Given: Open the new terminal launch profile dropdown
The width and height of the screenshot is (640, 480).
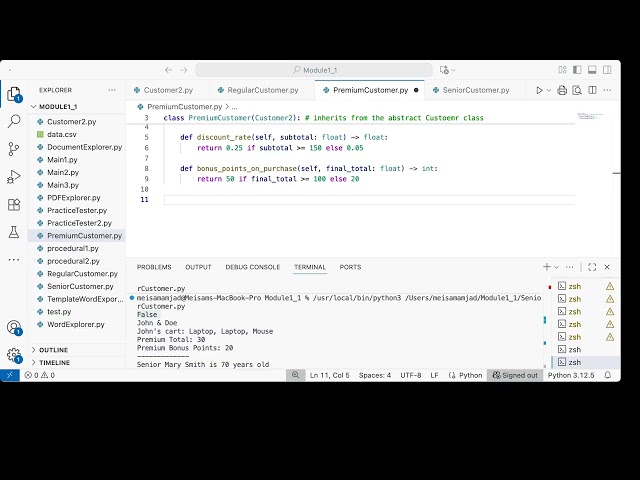Looking at the screenshot, I should [x=556, y=267].
